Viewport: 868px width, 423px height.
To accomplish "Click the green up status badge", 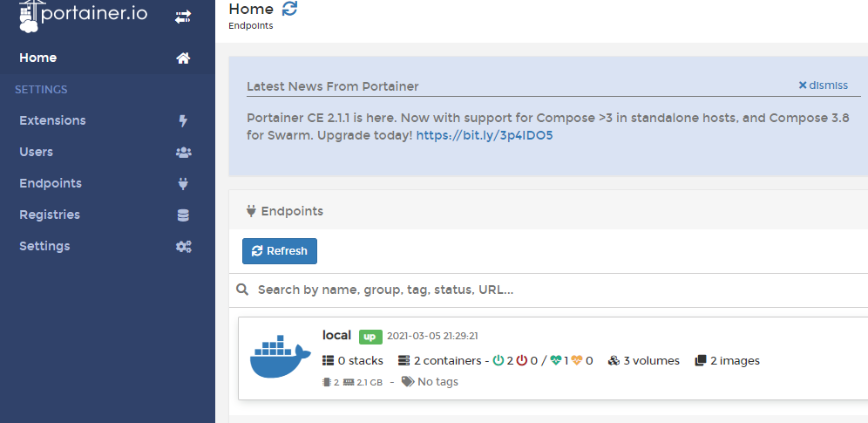I will coord(370,337).
